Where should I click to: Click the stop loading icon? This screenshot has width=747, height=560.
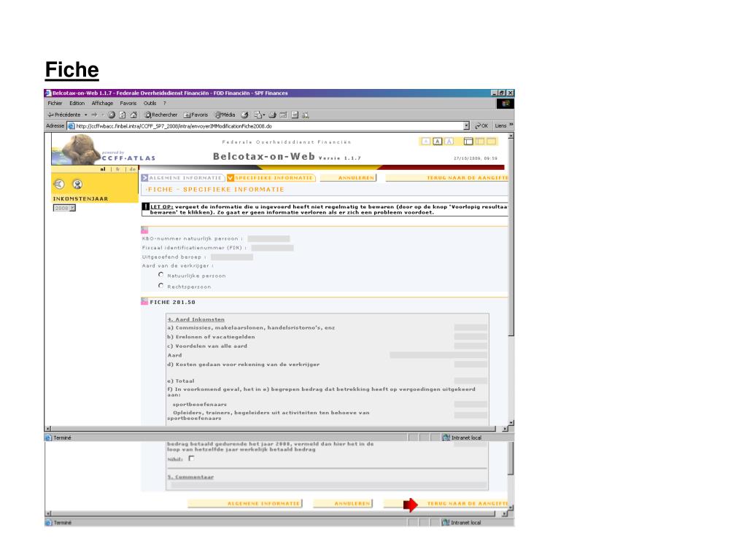click(x=112, y=114)
